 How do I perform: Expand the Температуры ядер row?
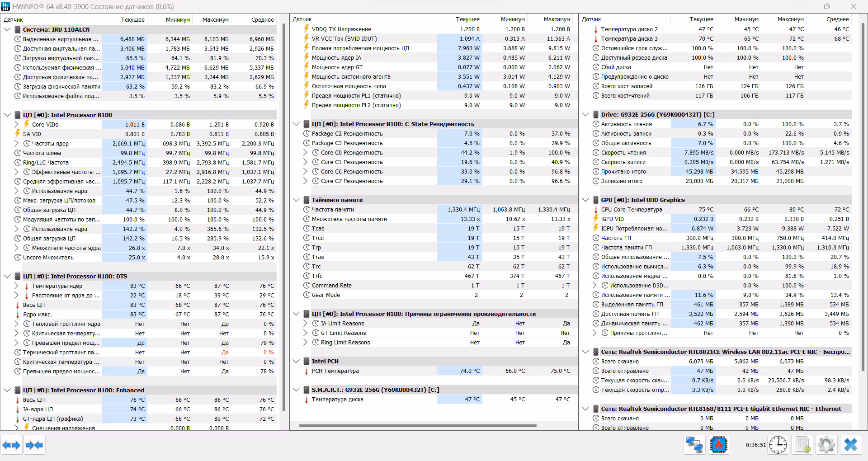click(16, 286)
